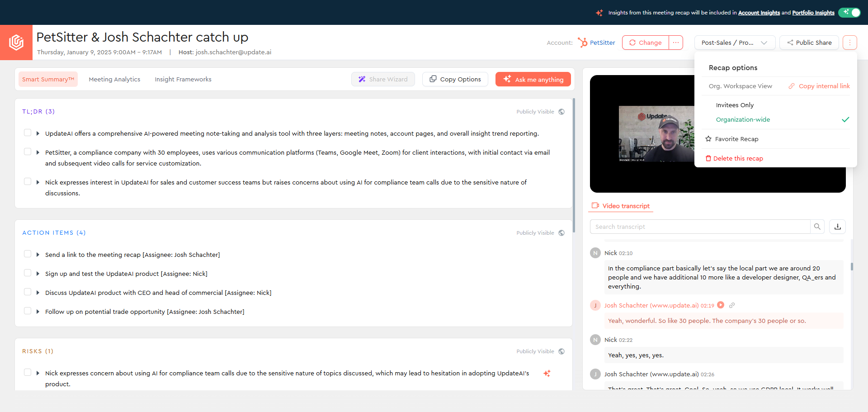
Task: Click the video camera icon on Video transcript
Action: tap(595, 205)
